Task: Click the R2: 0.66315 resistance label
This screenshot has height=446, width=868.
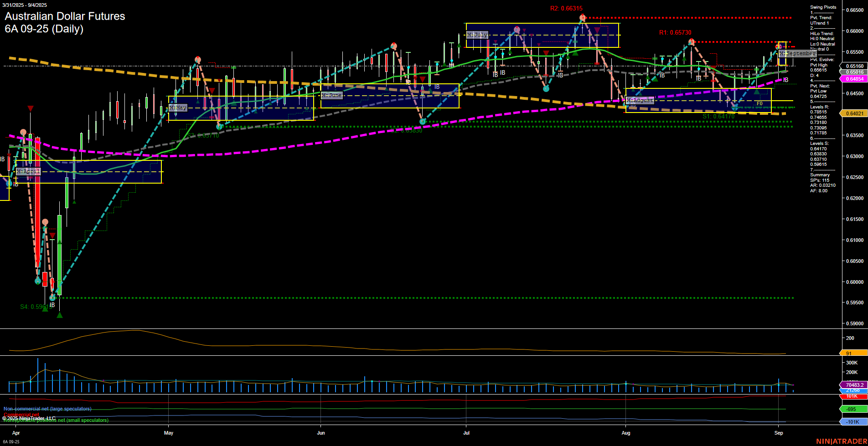Action: pos(566,8)
